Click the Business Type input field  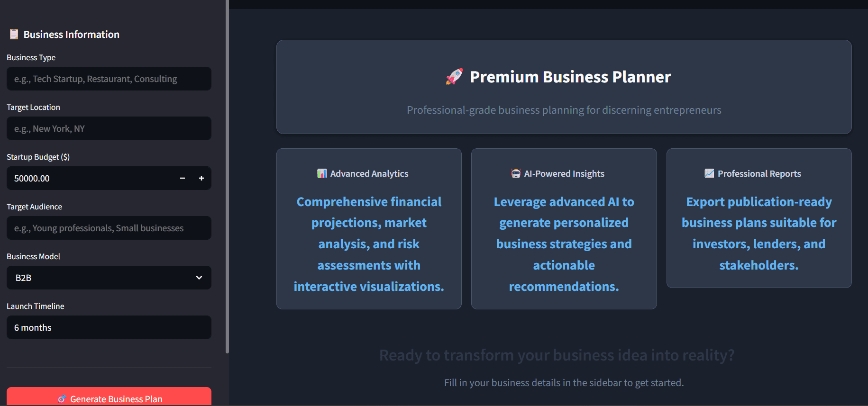pyautogui.click(x=109, y=79)
